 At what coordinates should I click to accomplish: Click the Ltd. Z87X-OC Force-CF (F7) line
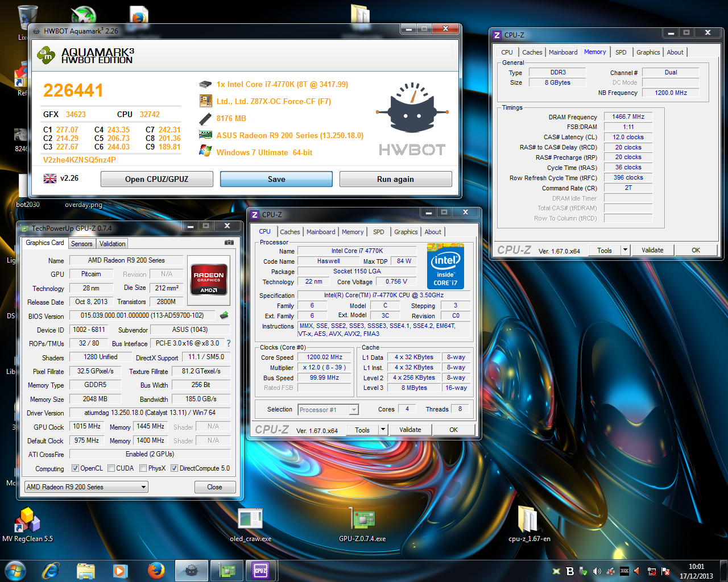coord(274,101)
